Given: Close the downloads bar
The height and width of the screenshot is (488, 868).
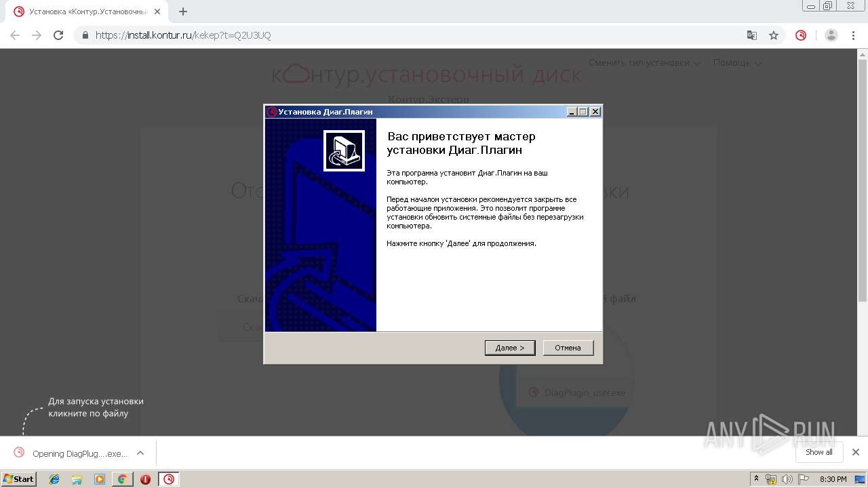Looking at the screenshot, I should pyautogui.click(x=856, y=452).
